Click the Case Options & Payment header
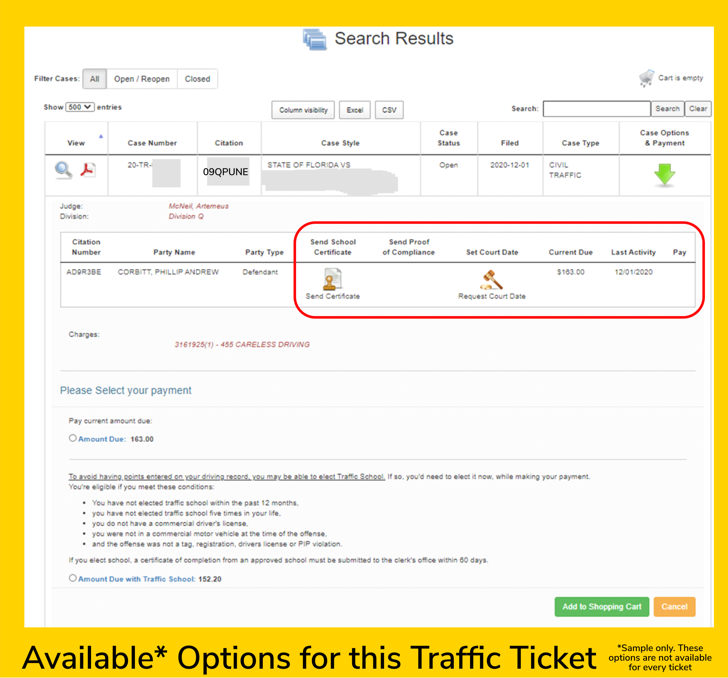The height and width of the screenshot is (678, 728). pyautogui.click(x=664, y=138)
